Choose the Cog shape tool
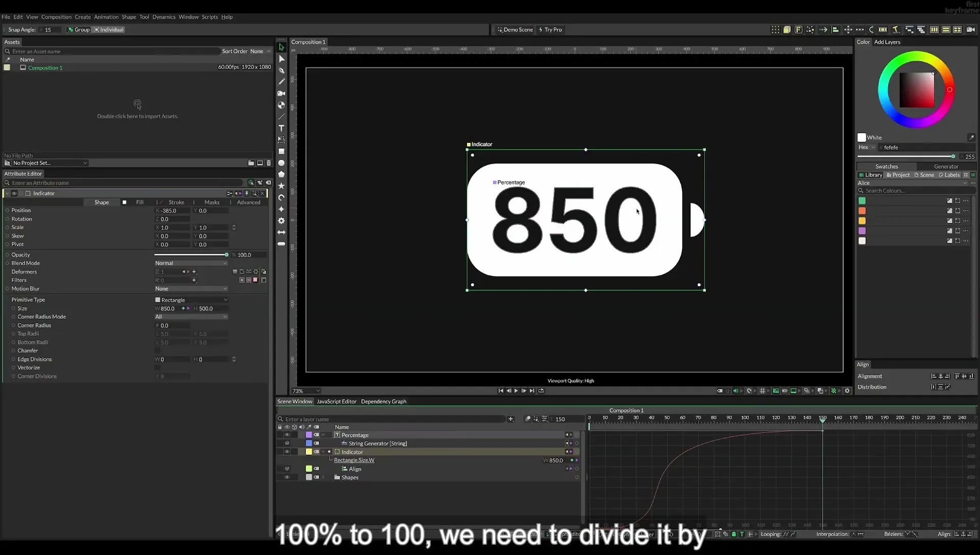Screen dimensions: 980x555 click(281, 220)
